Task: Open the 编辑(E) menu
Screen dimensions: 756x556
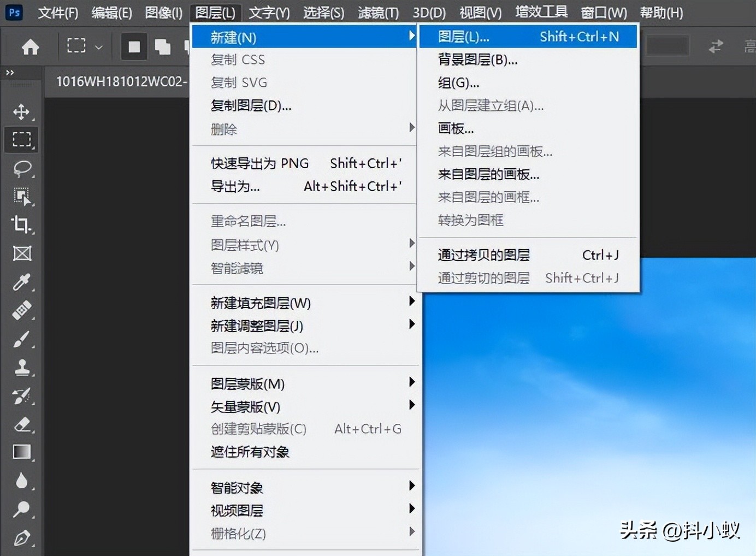Action: 111,13
